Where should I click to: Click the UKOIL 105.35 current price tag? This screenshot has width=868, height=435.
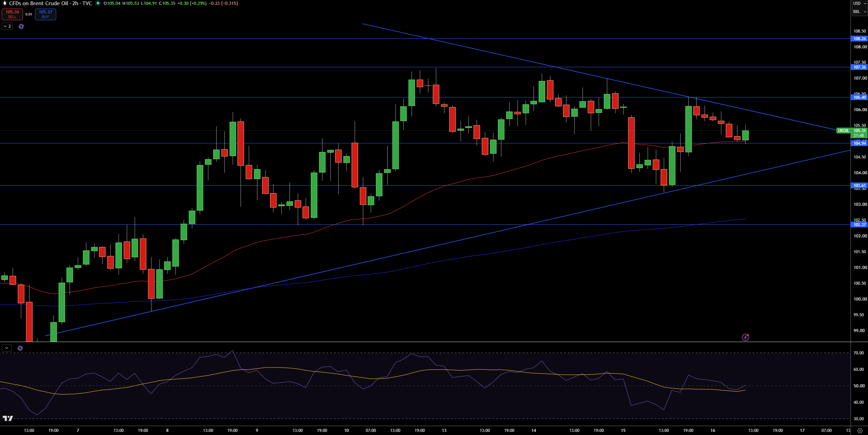click(x=852, y=131)
